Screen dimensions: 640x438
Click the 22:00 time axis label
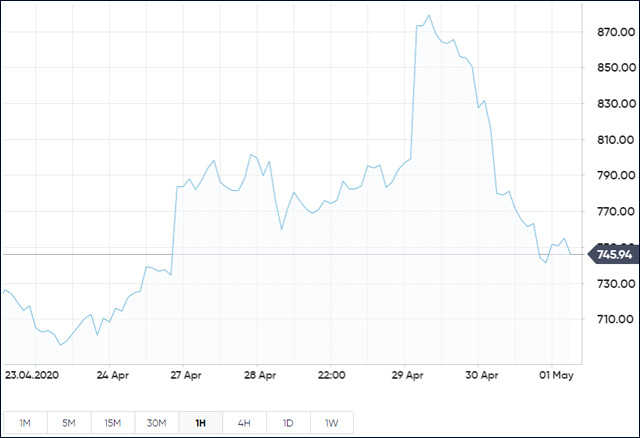coord(331,376)
